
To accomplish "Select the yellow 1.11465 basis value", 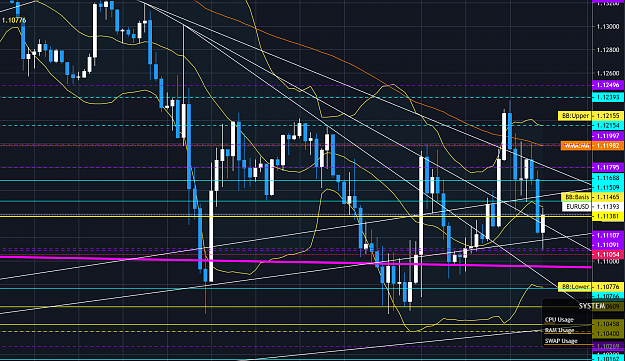I will point(608,197).
